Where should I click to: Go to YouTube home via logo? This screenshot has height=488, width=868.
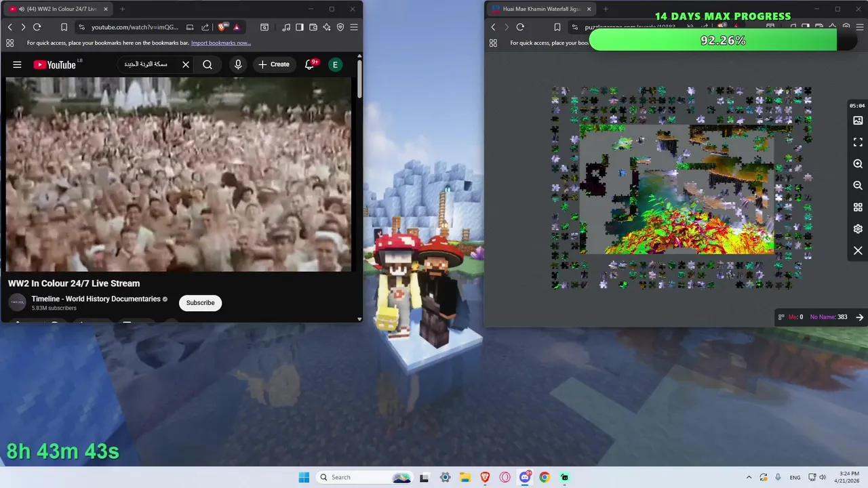pos(54,64)
